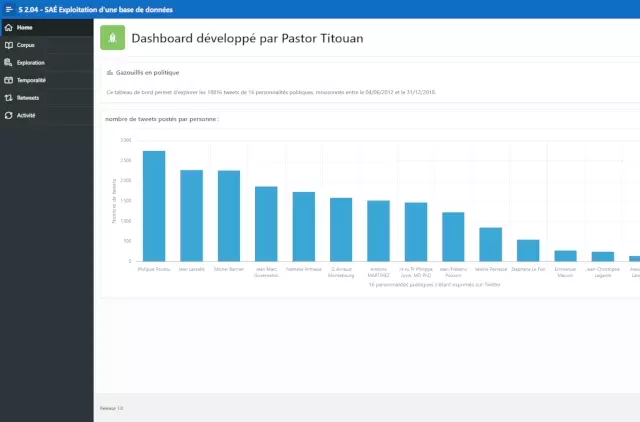Click the Emmanuel Macron bar
Image resolution: width=640 pixels, height=422 pixels.
[566, 256]
